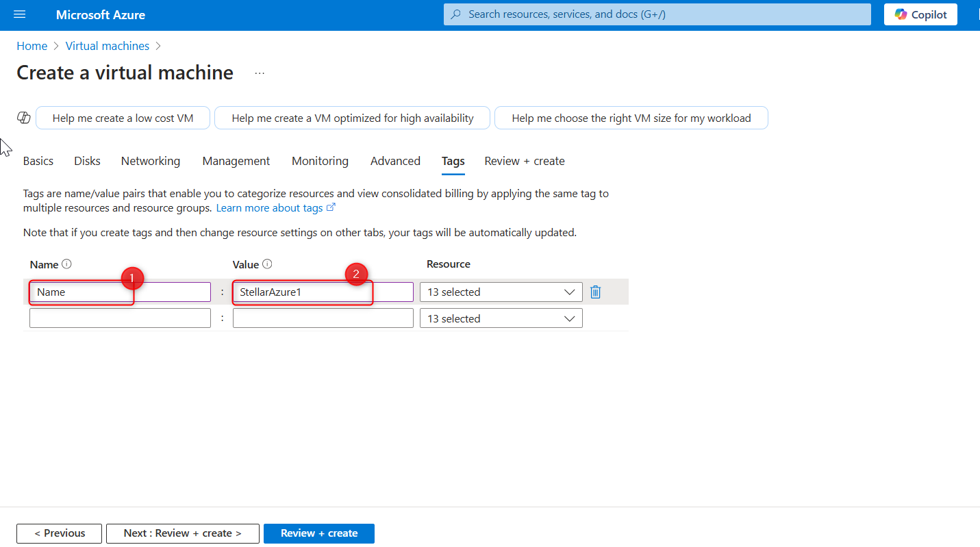Click the info icon beside Value column
980x547 pixels.
tap(268, 264)
